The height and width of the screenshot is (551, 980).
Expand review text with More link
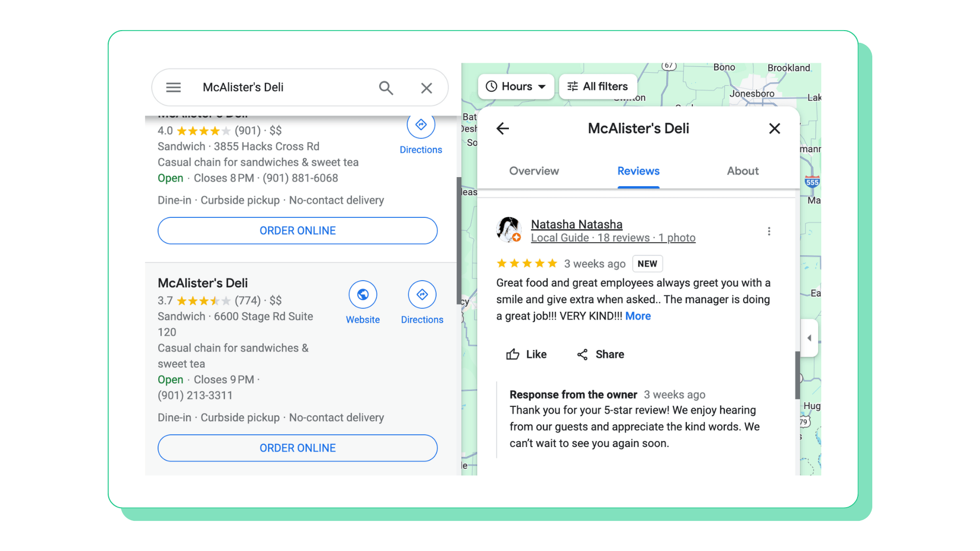pos(638,316)
